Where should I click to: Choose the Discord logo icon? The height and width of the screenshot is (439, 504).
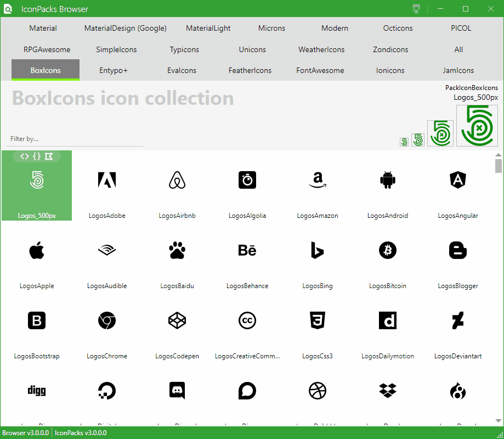(177, 391)
